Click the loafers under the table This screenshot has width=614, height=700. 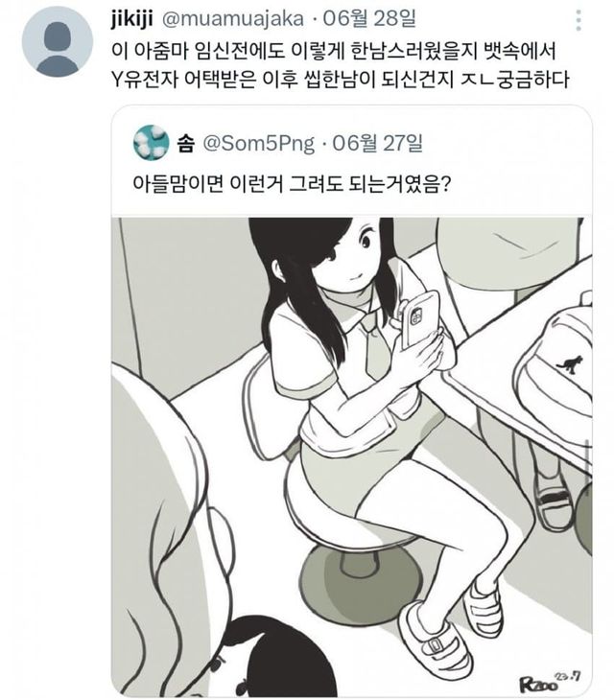(x=552, y=496)
